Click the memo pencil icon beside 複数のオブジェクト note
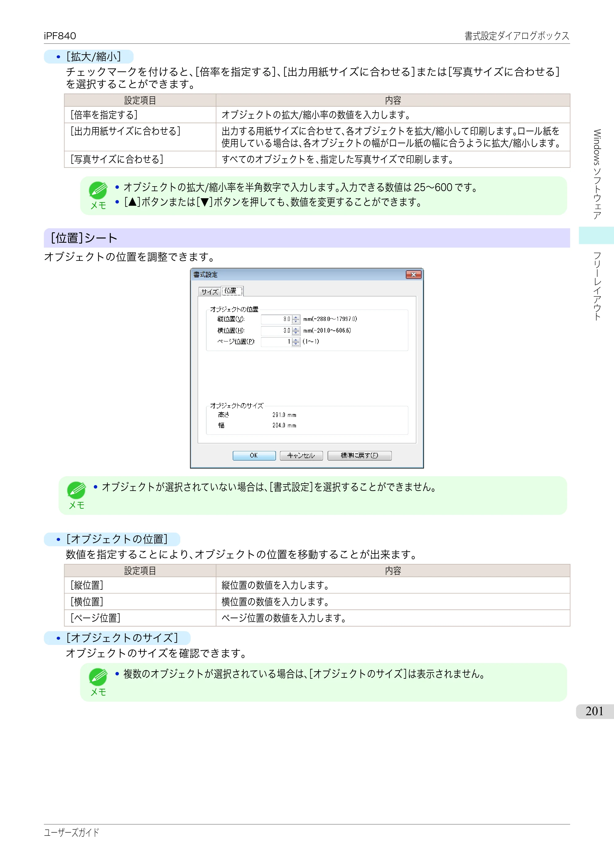Image resolution: width=614 pixels, height=868 pixels. (x=98, y=677)
